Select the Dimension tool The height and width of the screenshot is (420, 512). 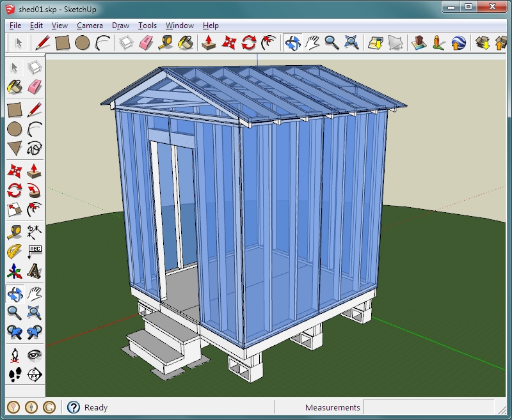(35, 232)
